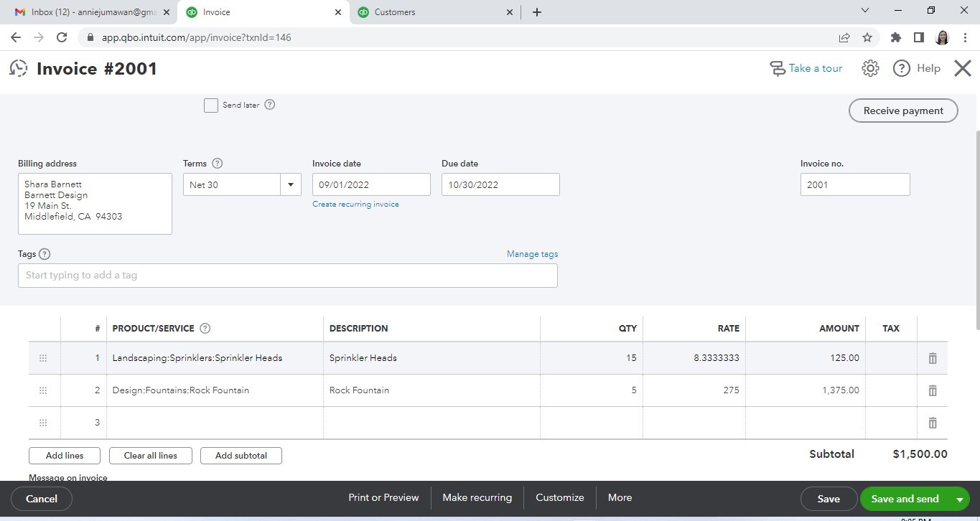The height and width of the screenshot is (521, 980).
Task: Click drag handle of line 3
Action: pyautogui.click(x=43, y=423)
